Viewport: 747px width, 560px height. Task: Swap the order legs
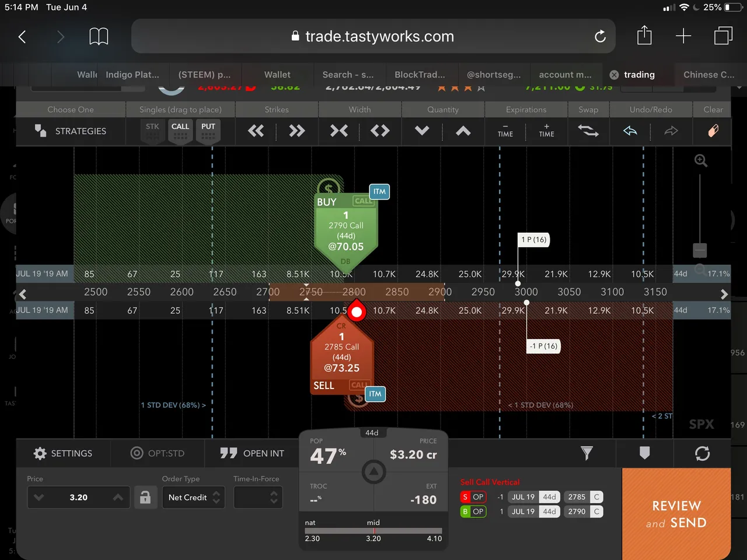pos(588,131)
